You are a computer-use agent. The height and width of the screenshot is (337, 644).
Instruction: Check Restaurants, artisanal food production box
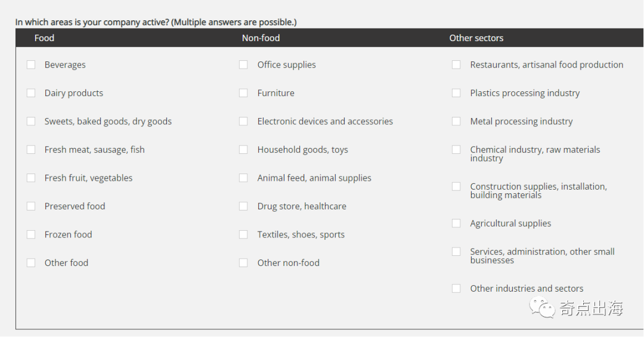(x=456, y=64)
